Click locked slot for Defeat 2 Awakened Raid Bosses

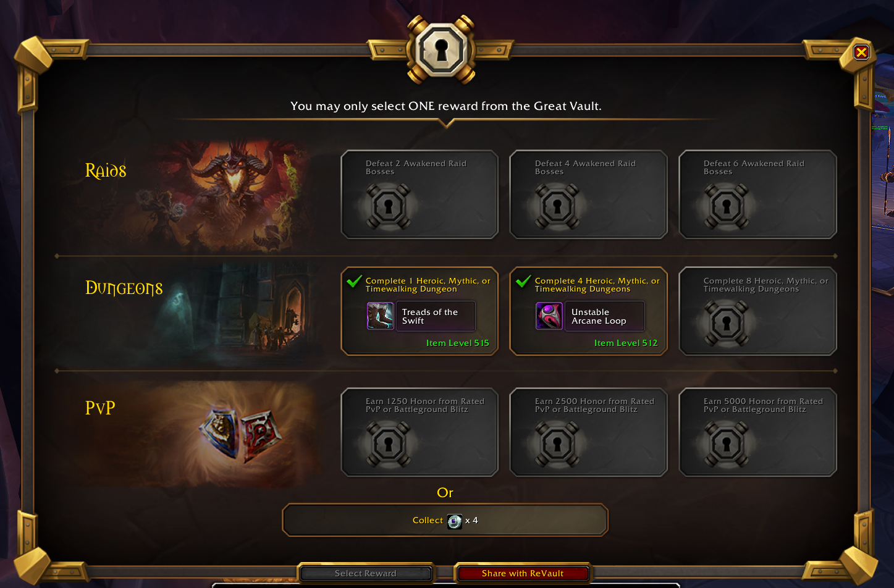420,195
